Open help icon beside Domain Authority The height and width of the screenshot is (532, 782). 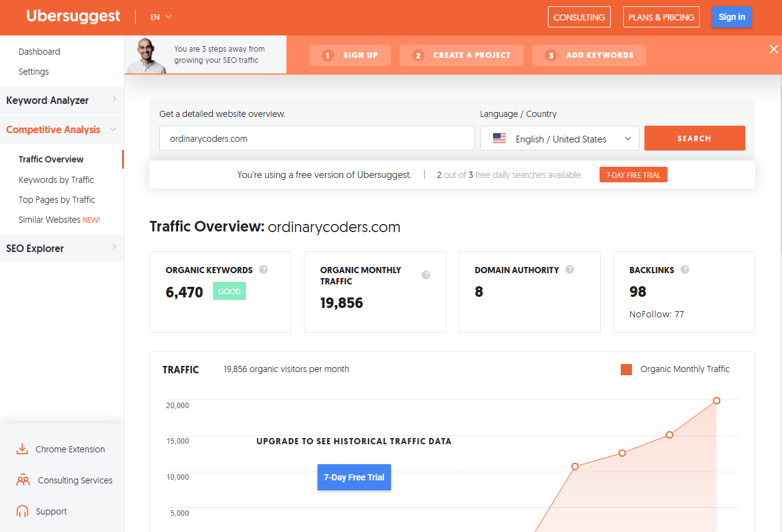[x=570, y=270]
